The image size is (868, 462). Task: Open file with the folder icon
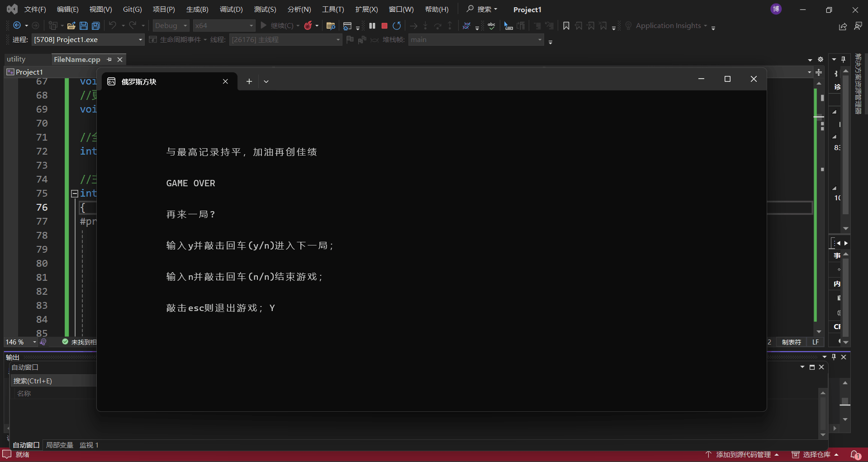(x=71, y=26)
